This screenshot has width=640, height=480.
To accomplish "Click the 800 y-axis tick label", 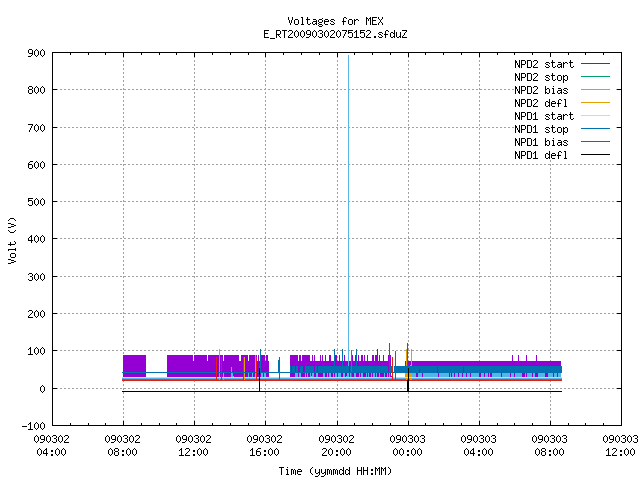I will click(x=36, y=90).
